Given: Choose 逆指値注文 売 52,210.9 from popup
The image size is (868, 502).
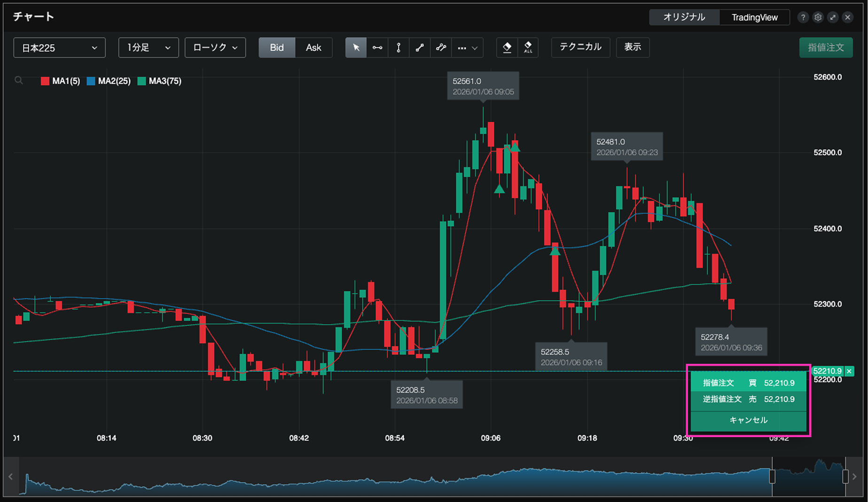Looking at the screenshot, I should click(748, 399).
